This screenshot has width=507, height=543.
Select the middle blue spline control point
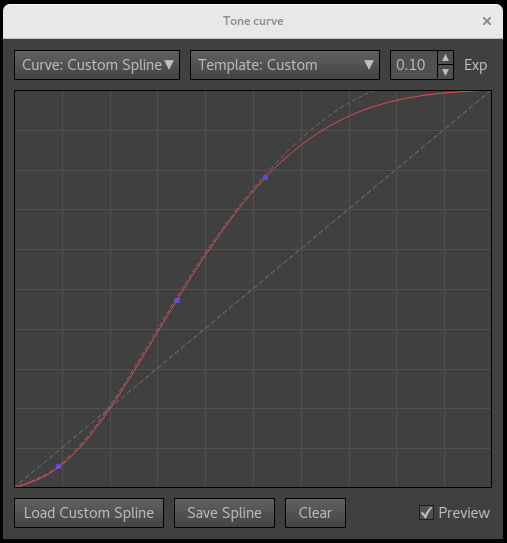[x=178, y=301]
